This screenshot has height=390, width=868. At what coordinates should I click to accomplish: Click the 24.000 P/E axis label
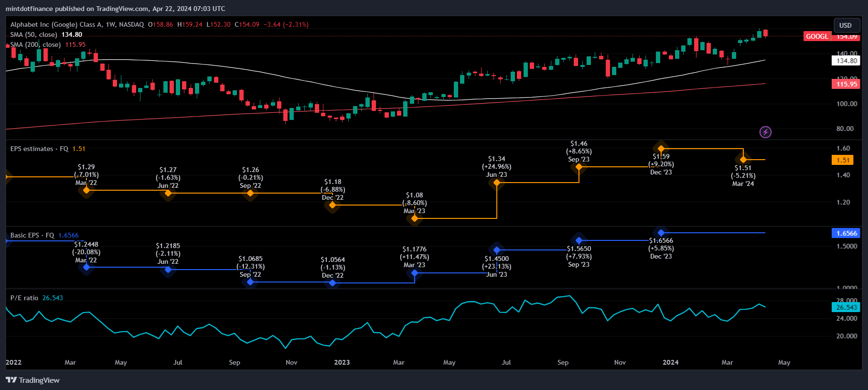847,318
